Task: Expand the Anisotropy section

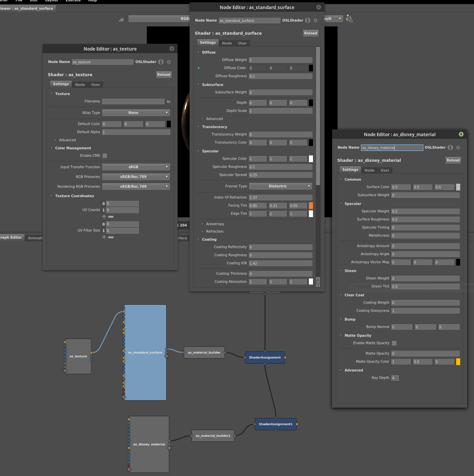Action: (x=202, y=224)
